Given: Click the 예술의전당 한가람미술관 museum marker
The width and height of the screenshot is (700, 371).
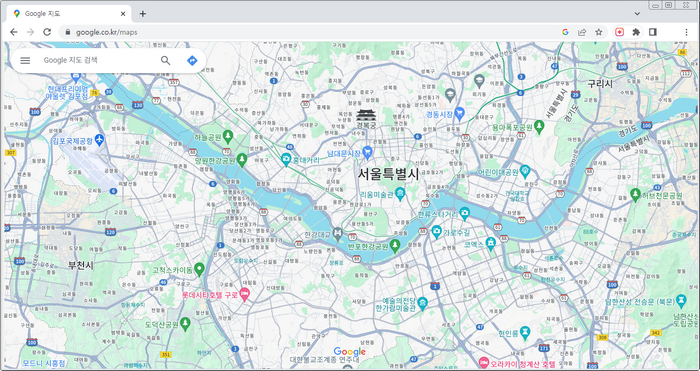Looking at the screenshot, I should pyautogui.click(x=422, y=304).
